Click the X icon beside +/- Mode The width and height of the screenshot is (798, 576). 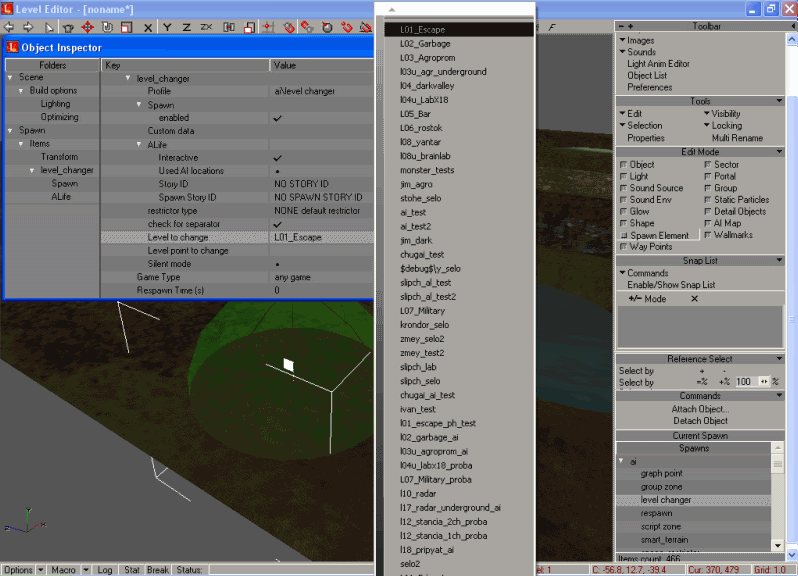(694, 299)
